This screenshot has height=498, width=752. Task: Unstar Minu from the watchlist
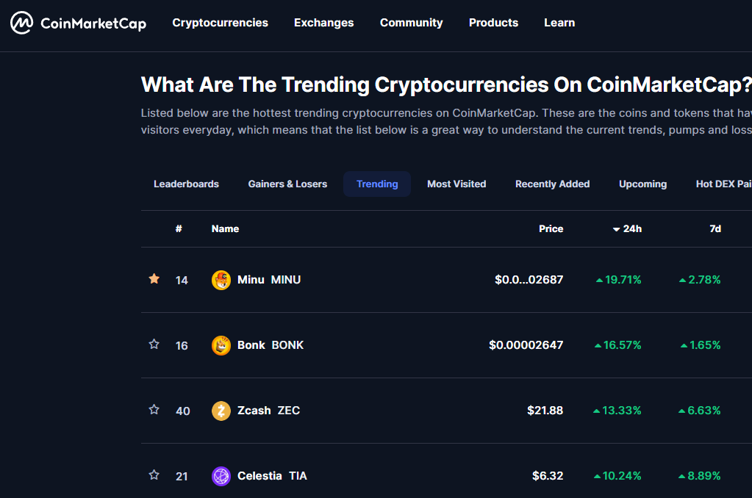click(154, 279)
